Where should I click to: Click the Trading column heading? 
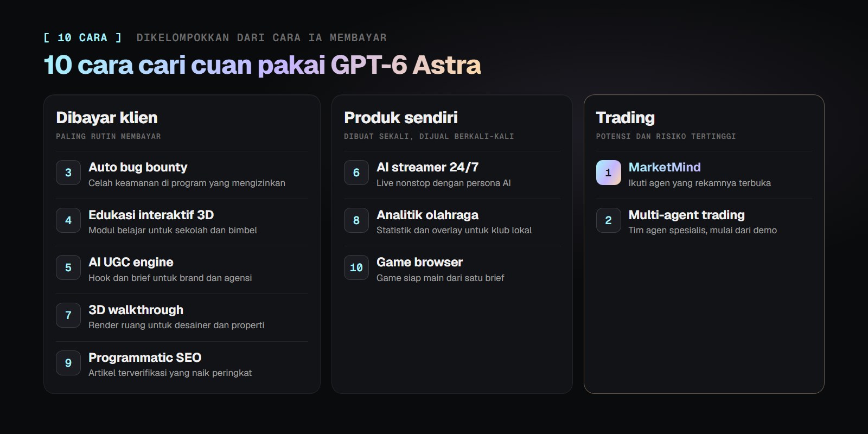click(626, 118)
